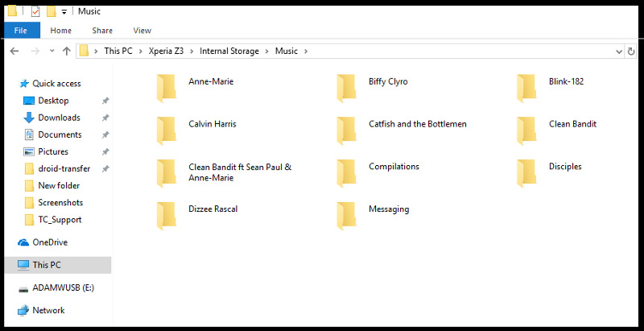The image size is (644, 331).
Task: Select OneDrive in navigation pane
Action: point(50,242)
